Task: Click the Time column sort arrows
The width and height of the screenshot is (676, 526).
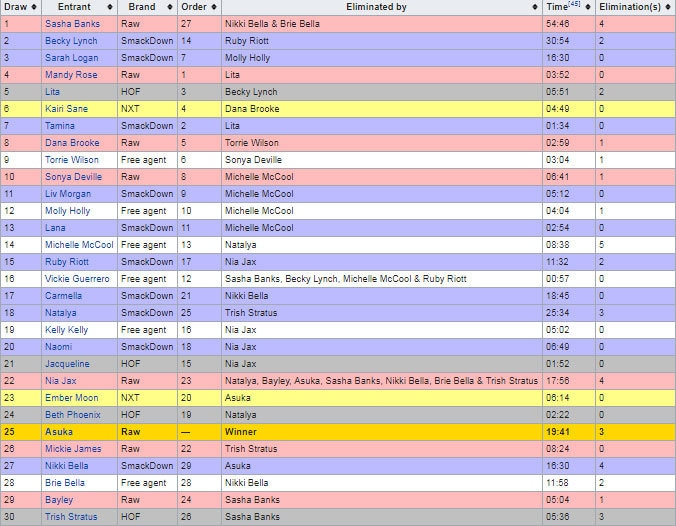Action: 587,7
